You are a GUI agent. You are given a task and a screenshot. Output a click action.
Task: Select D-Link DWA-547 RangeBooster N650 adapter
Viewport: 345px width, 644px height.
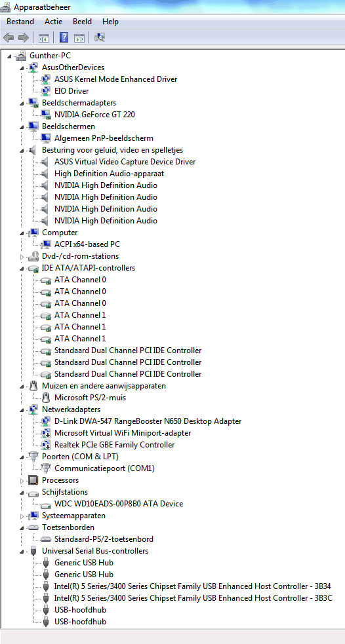tap(148, 421)
